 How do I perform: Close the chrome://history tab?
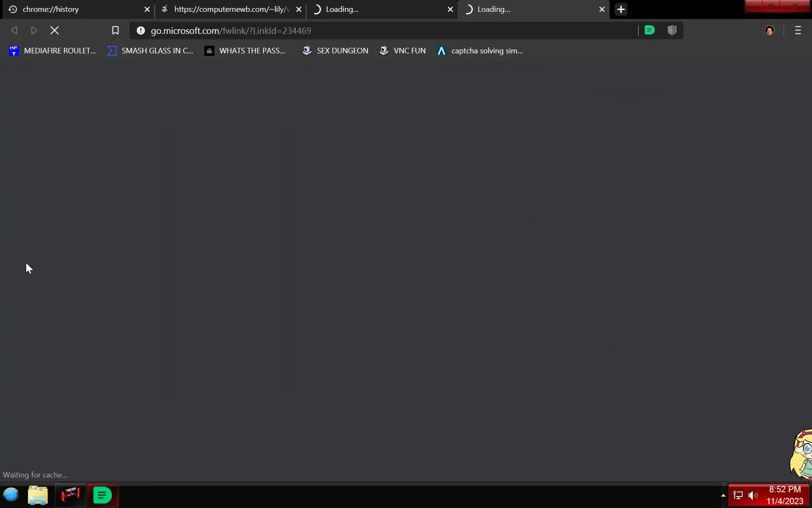[x=147, y=9]
